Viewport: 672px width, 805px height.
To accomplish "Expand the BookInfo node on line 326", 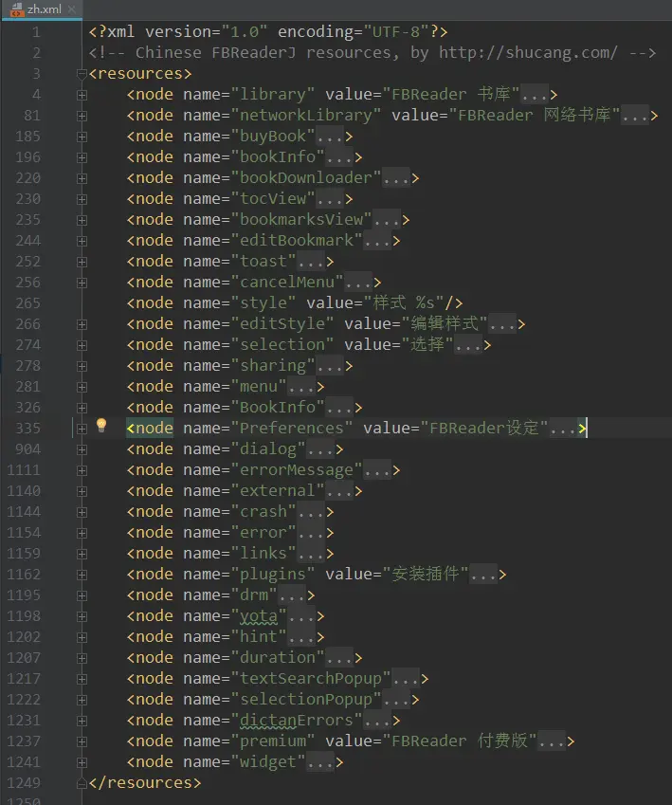I will click(x=82, y=408).
